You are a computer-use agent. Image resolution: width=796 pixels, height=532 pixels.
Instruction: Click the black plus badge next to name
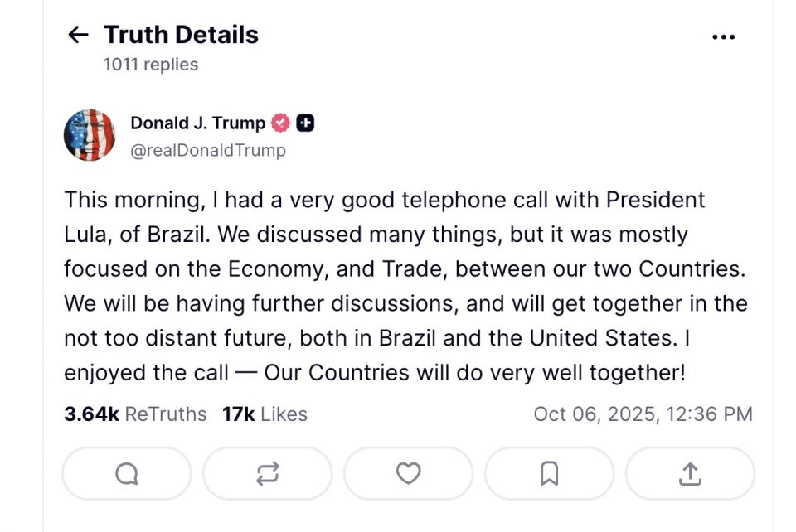click(x=305, y=123)
